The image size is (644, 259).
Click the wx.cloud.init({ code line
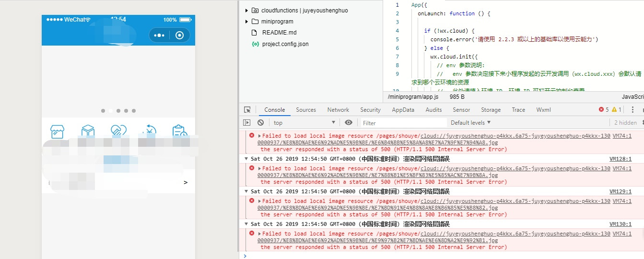coord(454,57)
